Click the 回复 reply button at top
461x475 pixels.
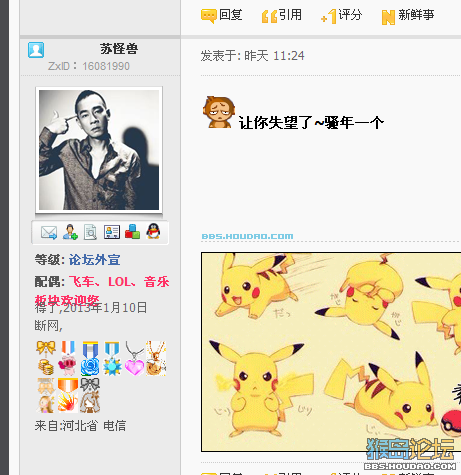point(221,15)
